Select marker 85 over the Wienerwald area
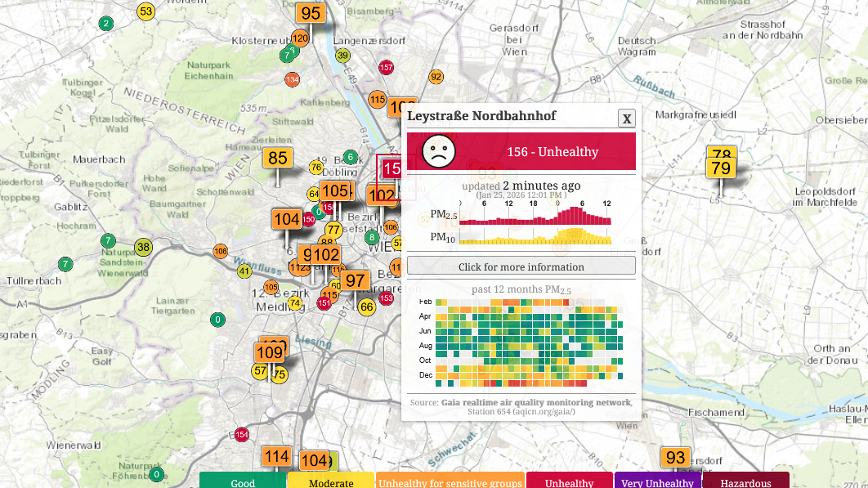Screen dimensions: 868x488 [276, 157]
